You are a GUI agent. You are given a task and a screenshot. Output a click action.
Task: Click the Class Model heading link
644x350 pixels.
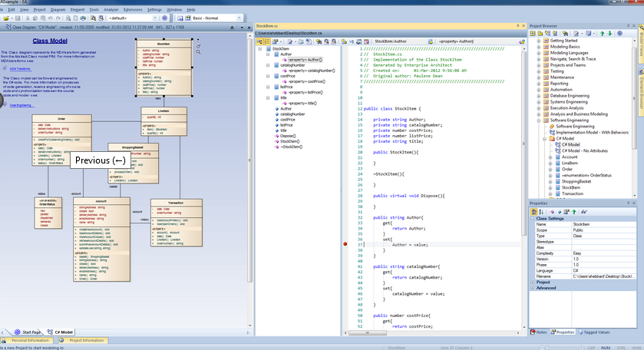[50, 41]
